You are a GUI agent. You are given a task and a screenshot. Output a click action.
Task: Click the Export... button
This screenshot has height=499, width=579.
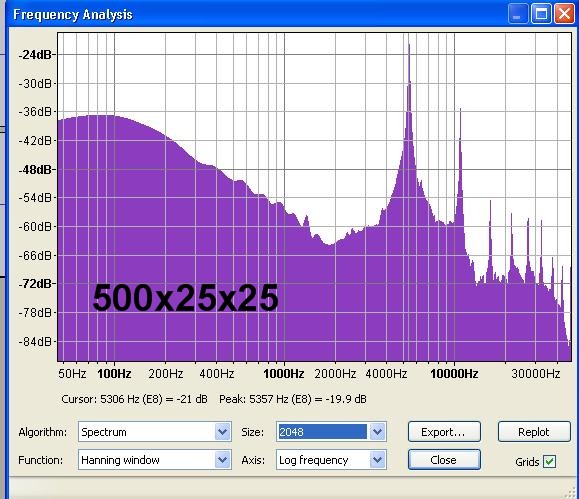tap(444, 431)
